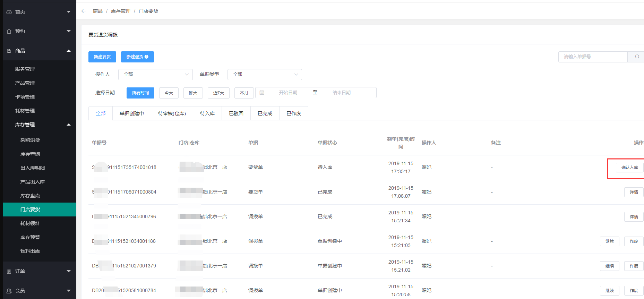
Task: Click 确认入库 for the 待入库 order
Action: click(x=629, y=168)
